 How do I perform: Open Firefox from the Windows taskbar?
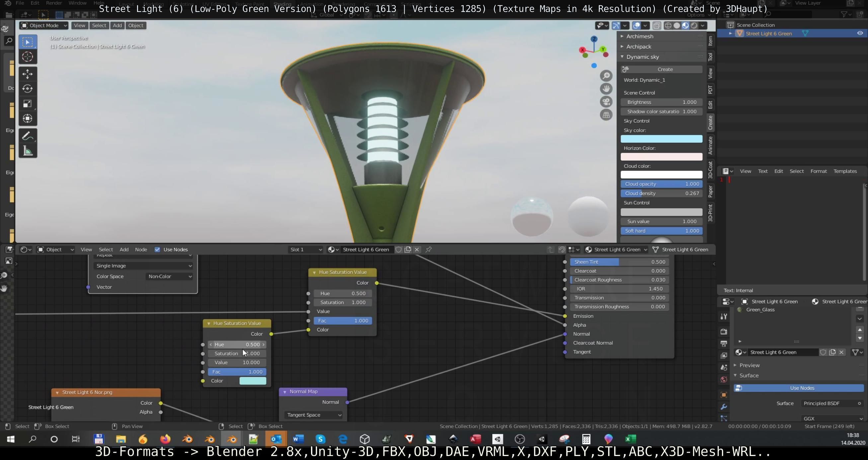pos(165,439)
